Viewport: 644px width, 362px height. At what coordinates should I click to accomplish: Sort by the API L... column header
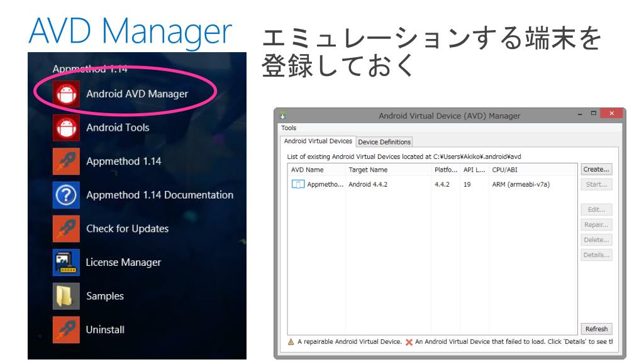(x=474, y=170)
